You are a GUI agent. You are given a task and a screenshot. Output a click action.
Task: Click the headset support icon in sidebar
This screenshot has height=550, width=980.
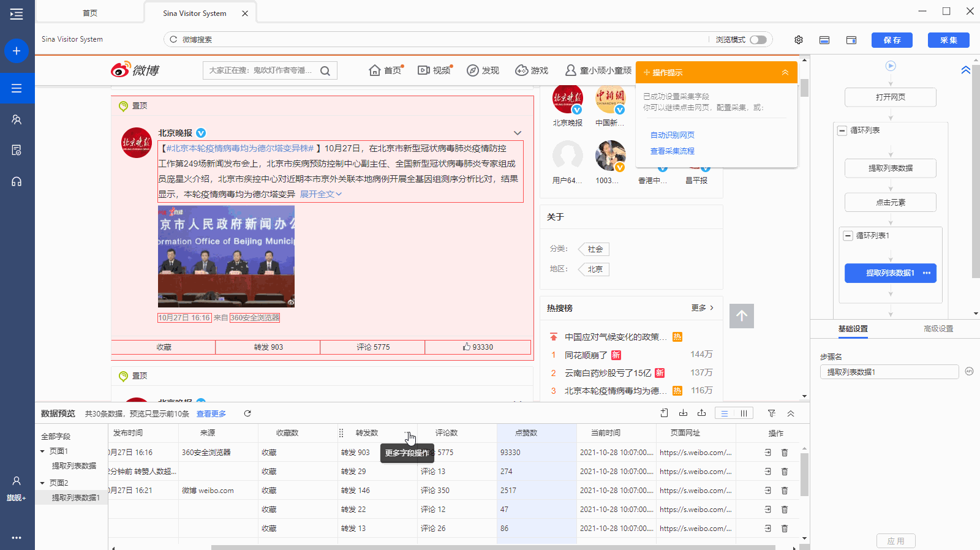tap(17, 182)
